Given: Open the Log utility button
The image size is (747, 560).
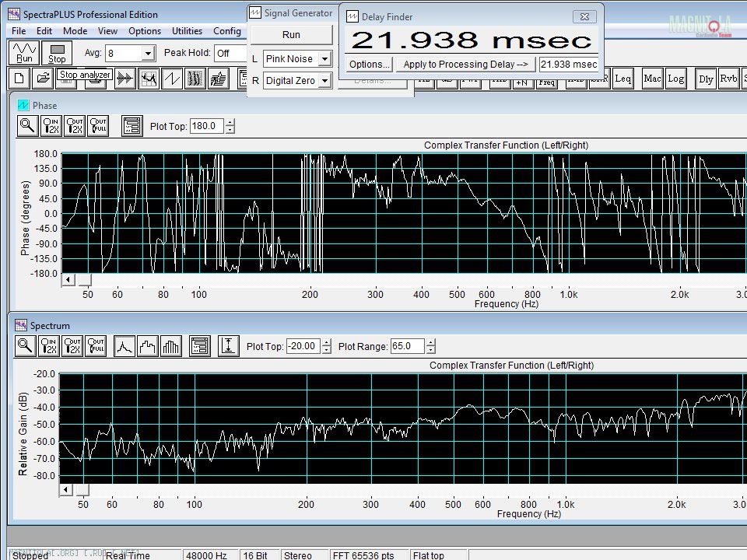Looking at the screenshot, I should pyautogui.click(x=675, y=78).
